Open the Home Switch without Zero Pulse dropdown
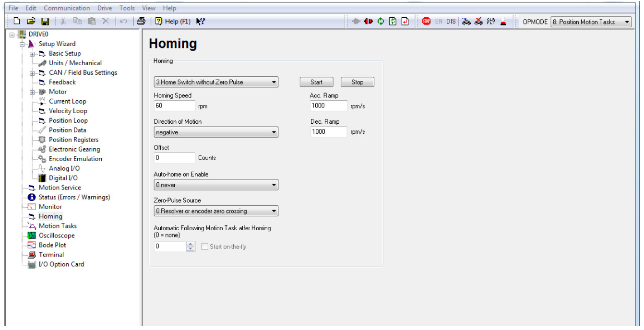Image resolution: width=644 pixels, height=330 pixels. [216, 82]
